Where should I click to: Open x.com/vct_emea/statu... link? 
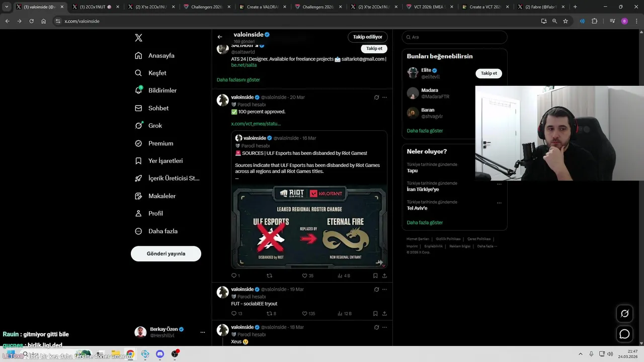(x=256, y=124)
